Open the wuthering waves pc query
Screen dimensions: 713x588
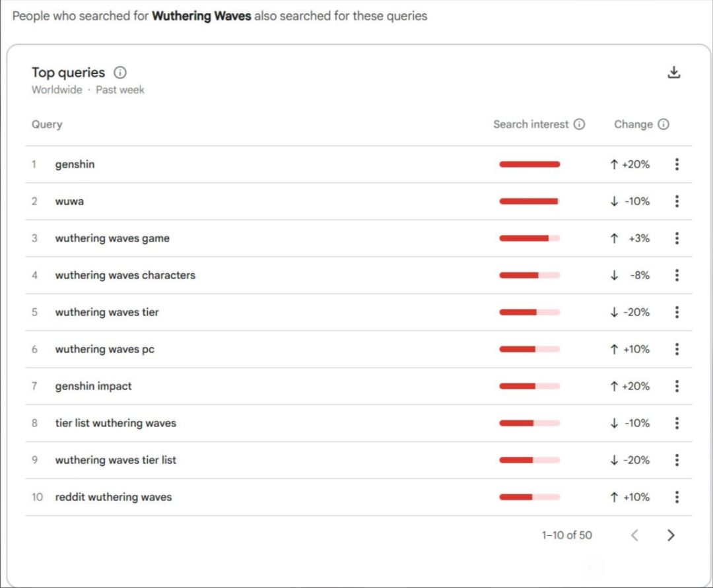click(104, 349)
